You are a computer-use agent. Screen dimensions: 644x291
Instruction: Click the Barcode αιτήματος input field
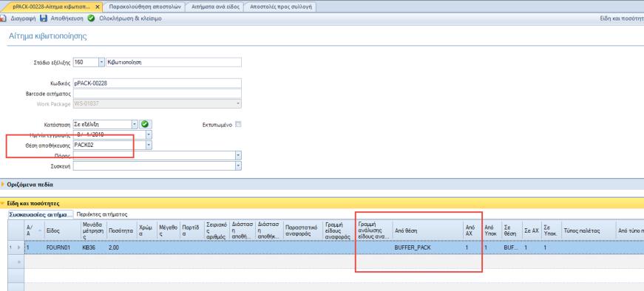click(x=157, y=94)
